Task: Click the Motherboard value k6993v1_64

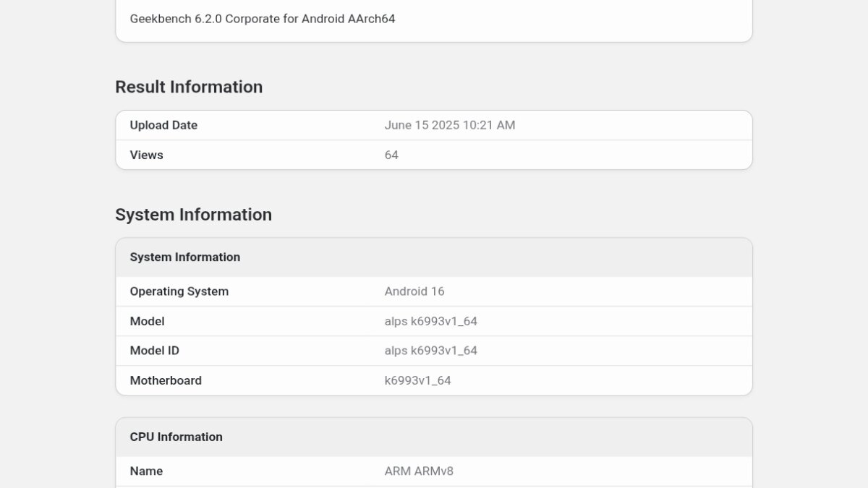Action: [x=417, y=380]
